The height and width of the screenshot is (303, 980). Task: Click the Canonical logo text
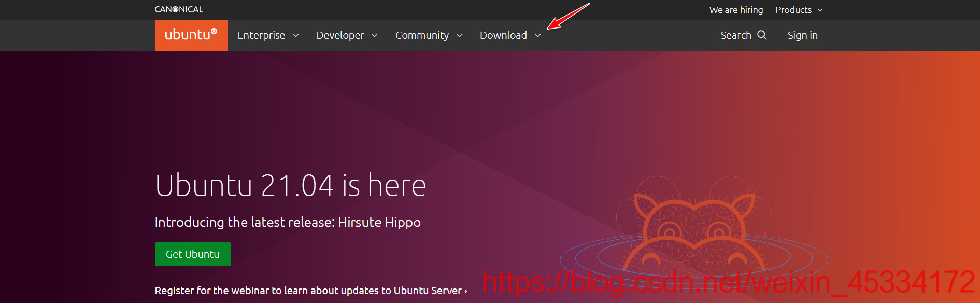tap(179, 9)
